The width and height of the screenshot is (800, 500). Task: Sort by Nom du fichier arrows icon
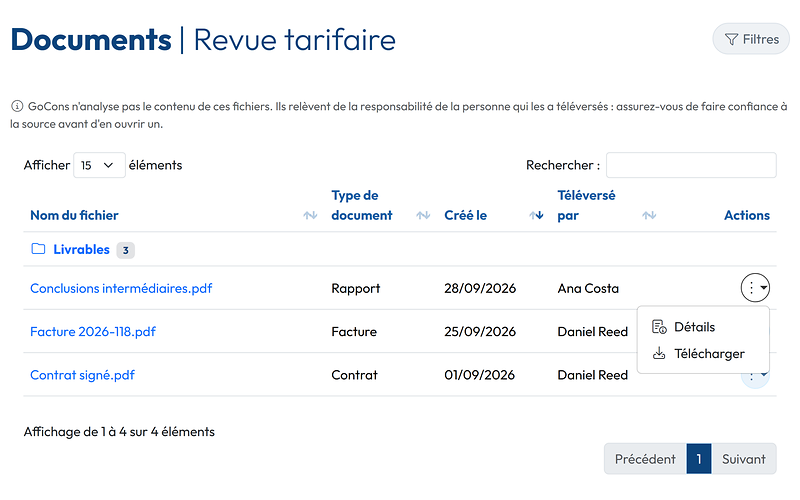(x=310, y=215)
